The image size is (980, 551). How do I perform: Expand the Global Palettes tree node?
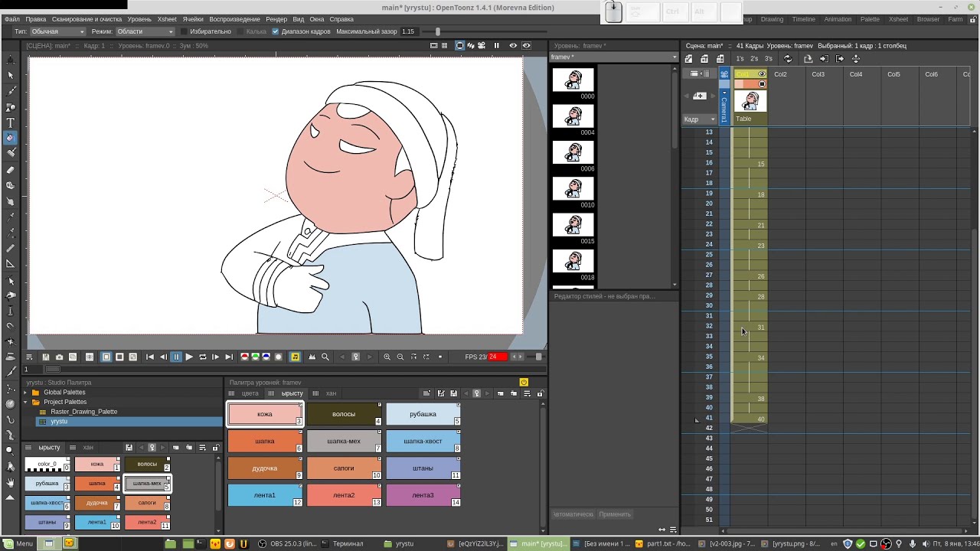click(x=25, y=393)
